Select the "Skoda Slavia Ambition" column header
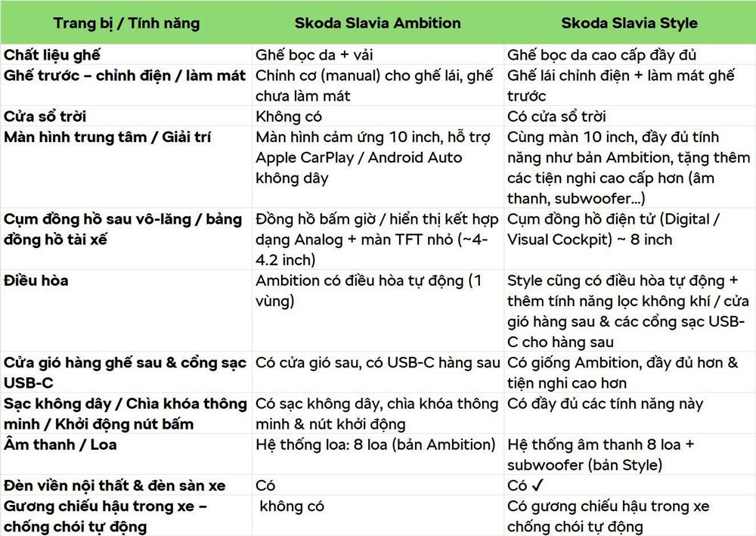756x536 pixels. point(376,23)
